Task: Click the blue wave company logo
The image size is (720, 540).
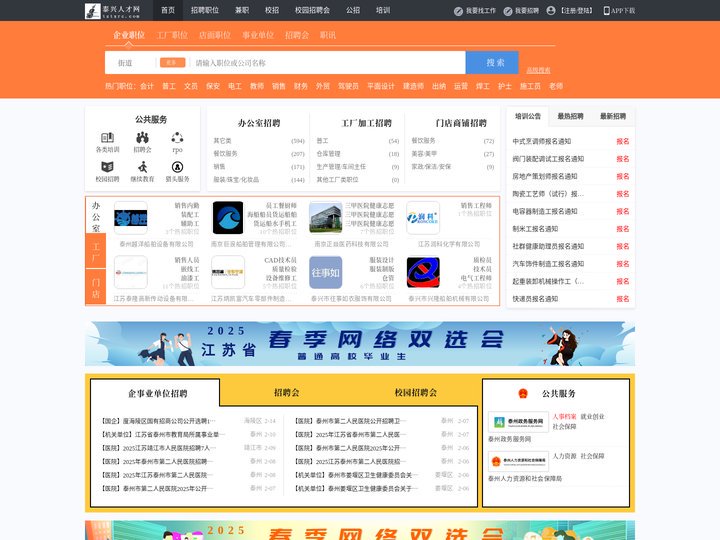Action: [228, 218]
